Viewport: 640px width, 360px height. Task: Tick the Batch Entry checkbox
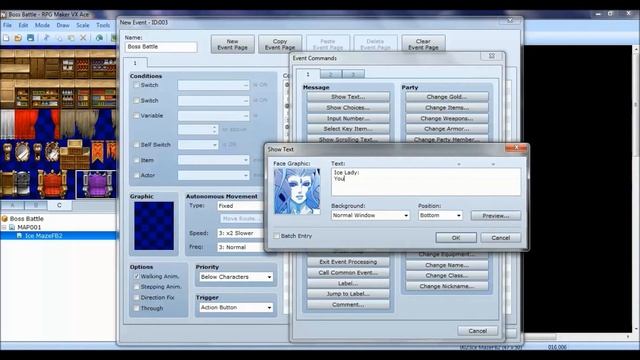[x=277, y=236]
